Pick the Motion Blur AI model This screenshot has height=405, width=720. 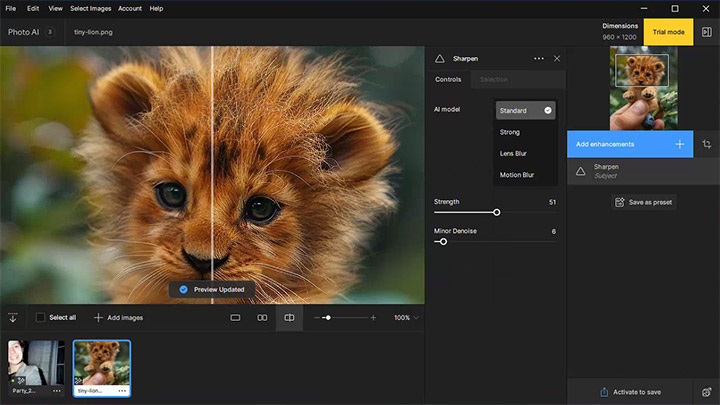click(516, 175)
